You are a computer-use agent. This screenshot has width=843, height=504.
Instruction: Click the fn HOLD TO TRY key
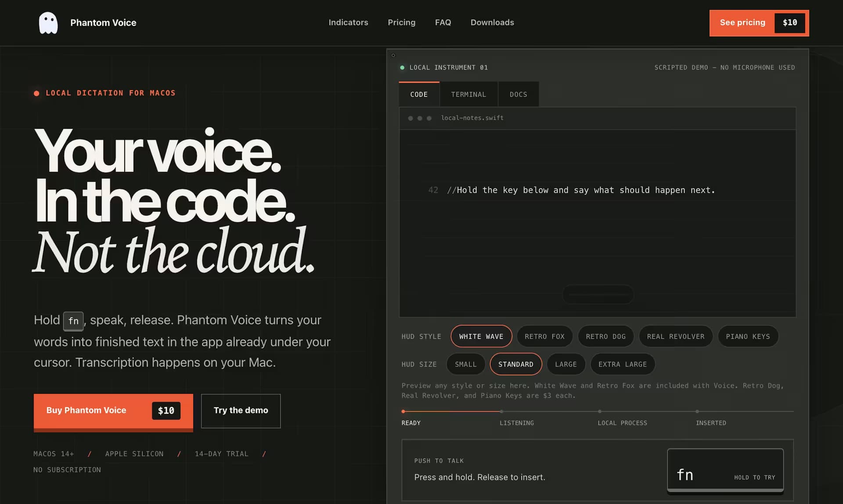[x=725, y=471]
